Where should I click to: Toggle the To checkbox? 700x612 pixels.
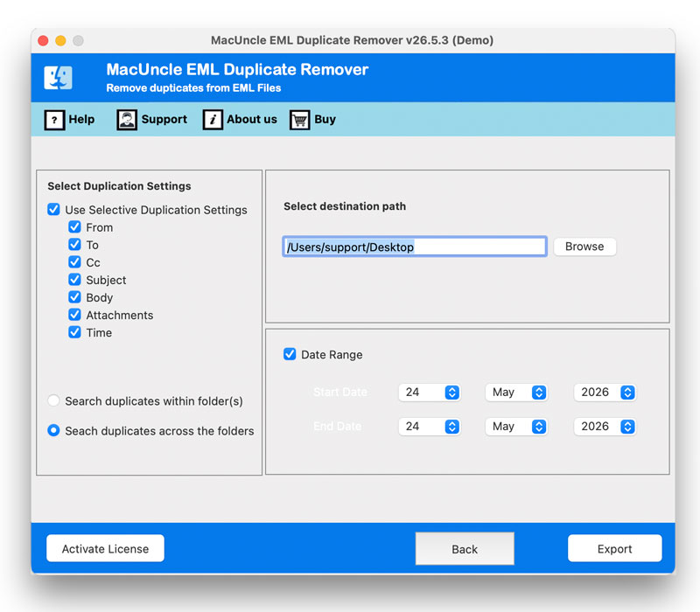tap(74, 245)
